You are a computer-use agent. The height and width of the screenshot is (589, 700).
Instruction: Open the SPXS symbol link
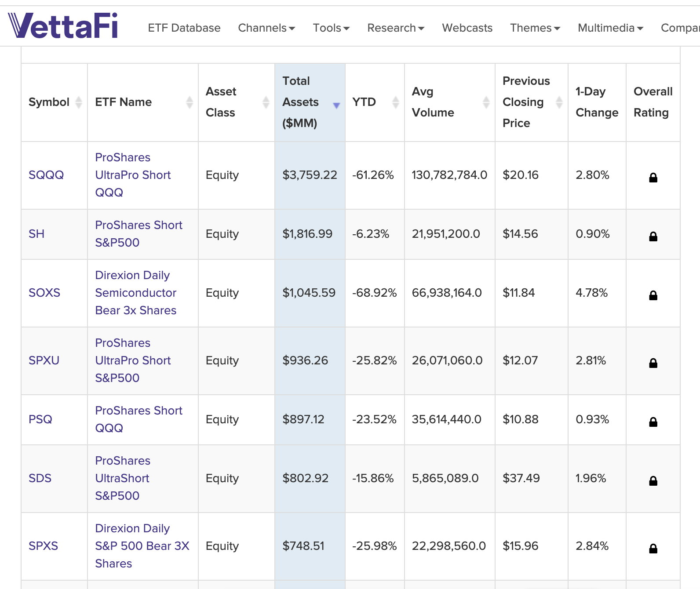pos(44,546)
